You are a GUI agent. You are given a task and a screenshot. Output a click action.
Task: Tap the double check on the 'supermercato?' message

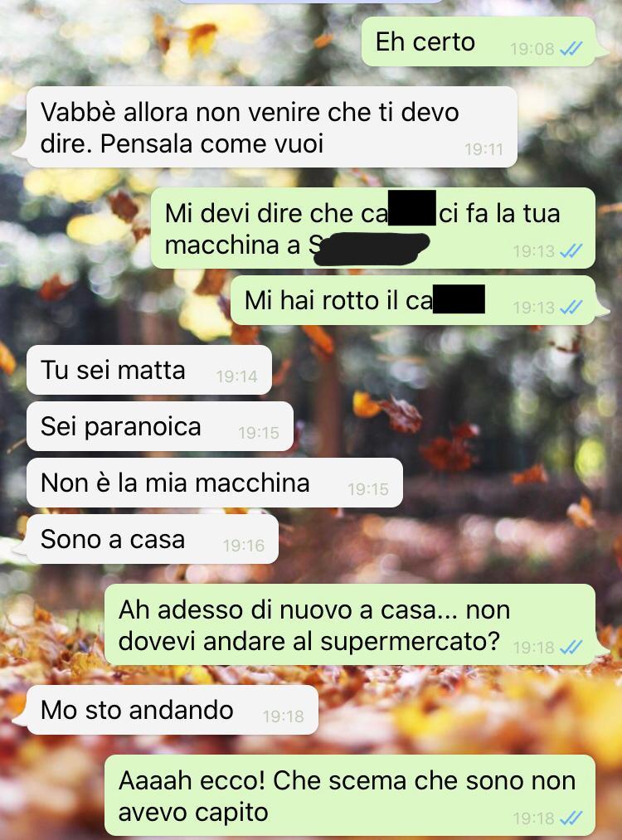click(571, 648)
